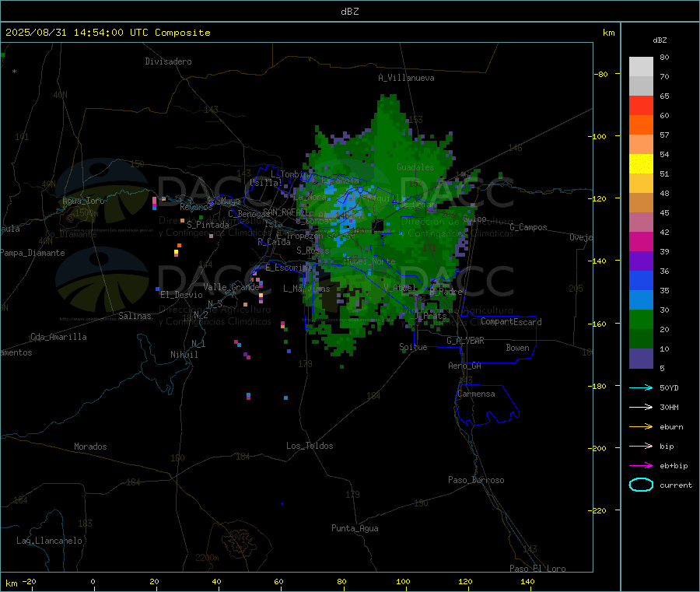Click the 'Salinas' map label

pos(135,316)
